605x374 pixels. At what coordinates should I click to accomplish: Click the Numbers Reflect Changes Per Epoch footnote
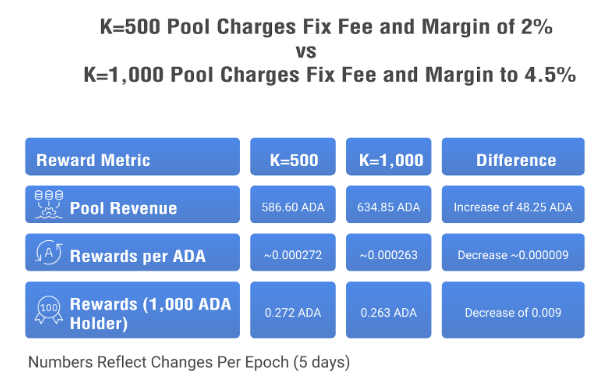tap(189, 362)
